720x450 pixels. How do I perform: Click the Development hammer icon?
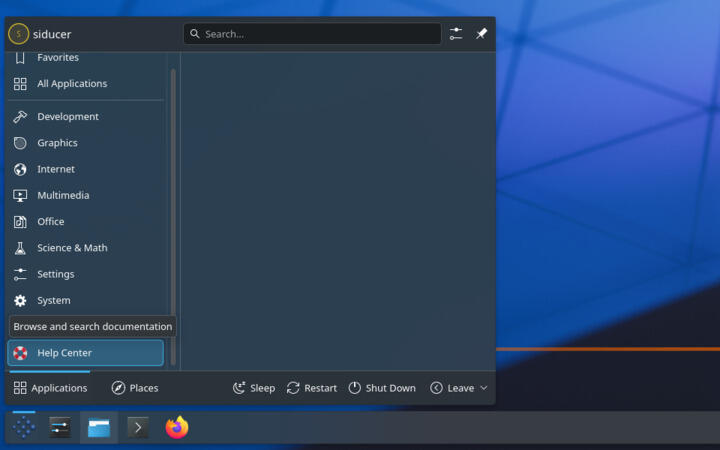(20, 117)
